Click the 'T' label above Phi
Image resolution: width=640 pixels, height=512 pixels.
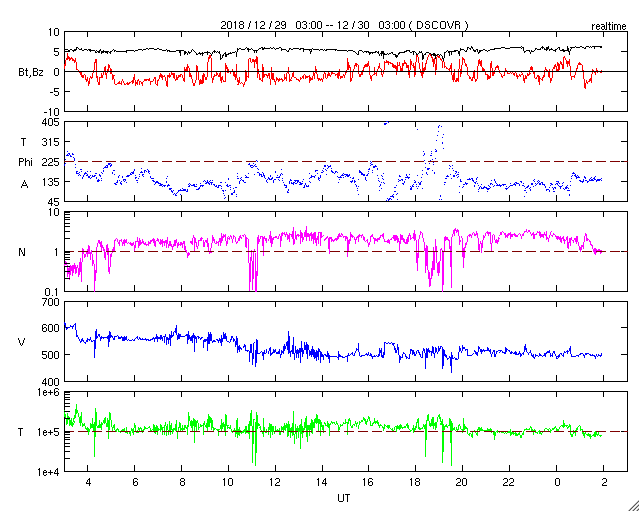click(x=23, y=142)
